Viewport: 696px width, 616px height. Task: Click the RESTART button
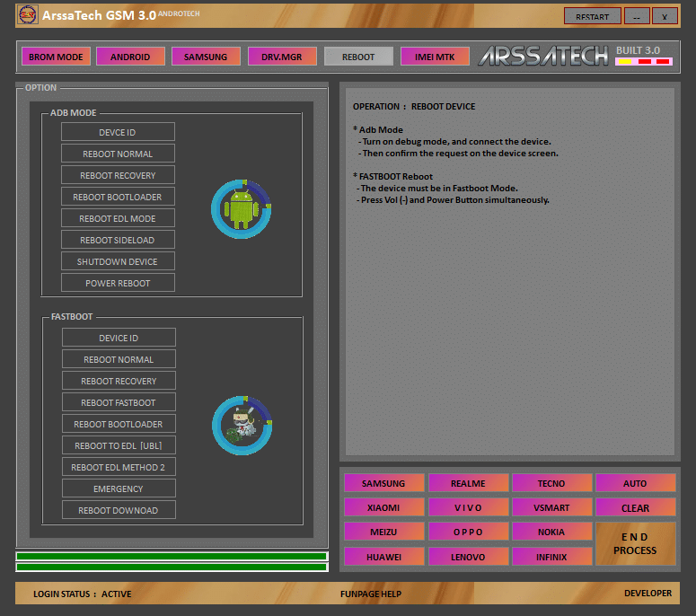coord(592,16)
